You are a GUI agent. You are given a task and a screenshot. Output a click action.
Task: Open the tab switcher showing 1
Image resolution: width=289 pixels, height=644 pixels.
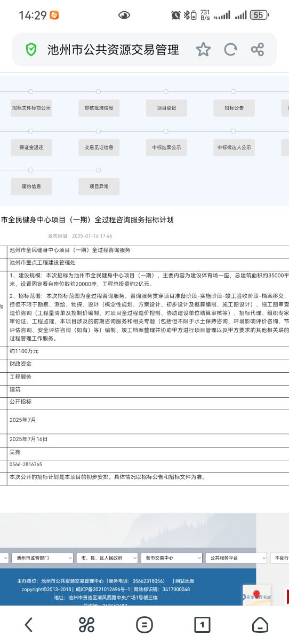202,624
